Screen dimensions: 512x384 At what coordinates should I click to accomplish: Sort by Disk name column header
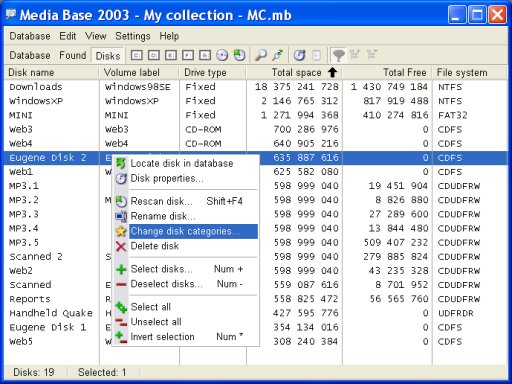pos(52,72)
